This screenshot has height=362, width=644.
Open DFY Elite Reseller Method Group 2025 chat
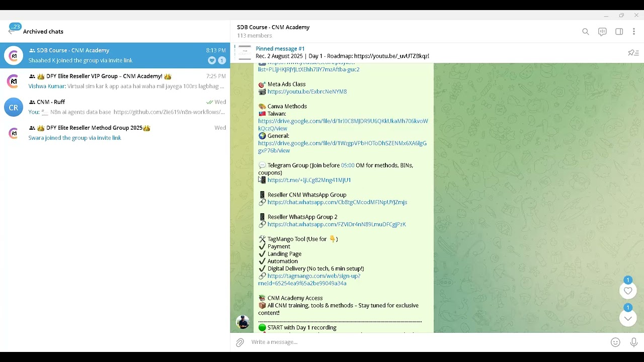pos(115,133)
